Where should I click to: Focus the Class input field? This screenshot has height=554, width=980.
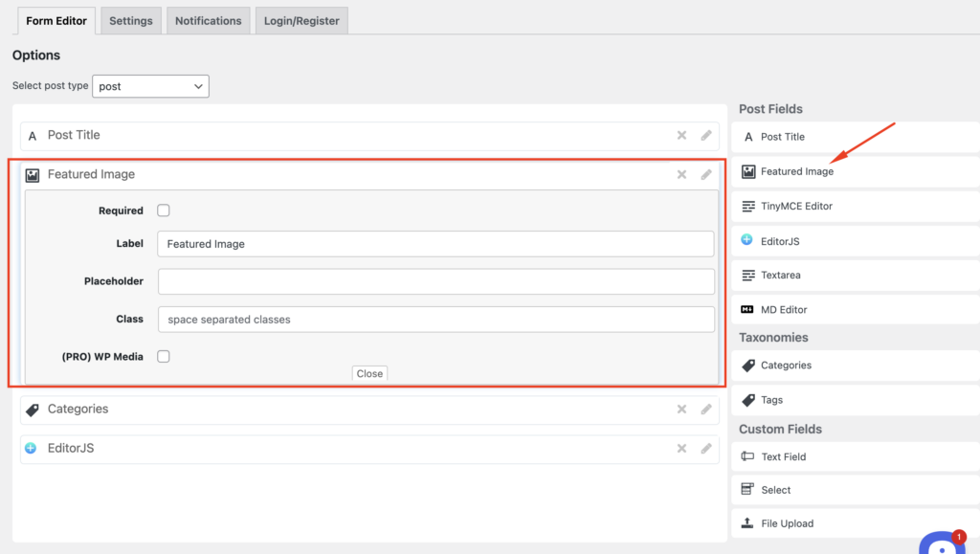point(435,320)
